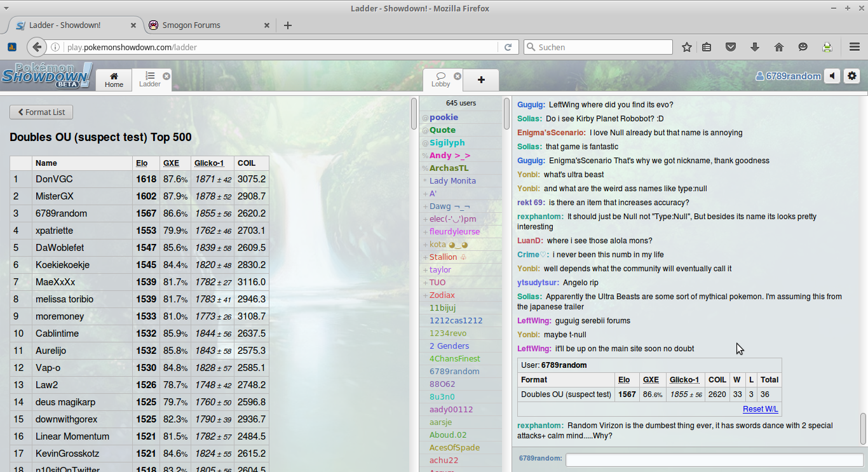Click the browser back arrow button
Image resolution: width=868 pixels, height=472 pixels.
pyautogui.click(x=37, y=47)
